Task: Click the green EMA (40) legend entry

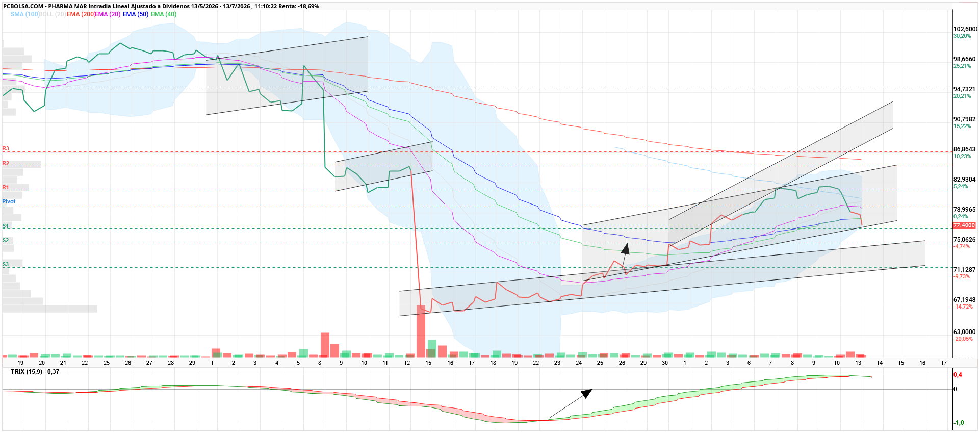Action: coord(164,14)
